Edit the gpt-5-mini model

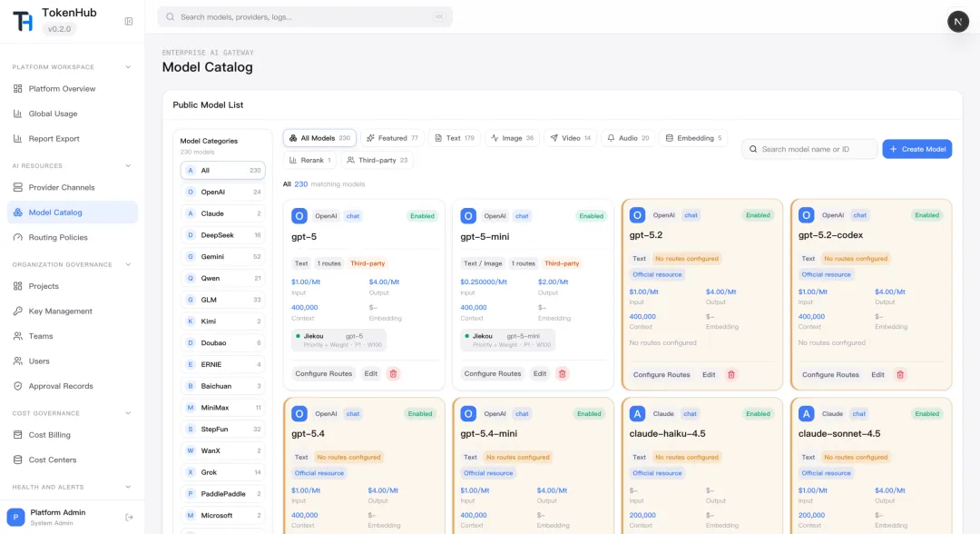tap(540, 374)
